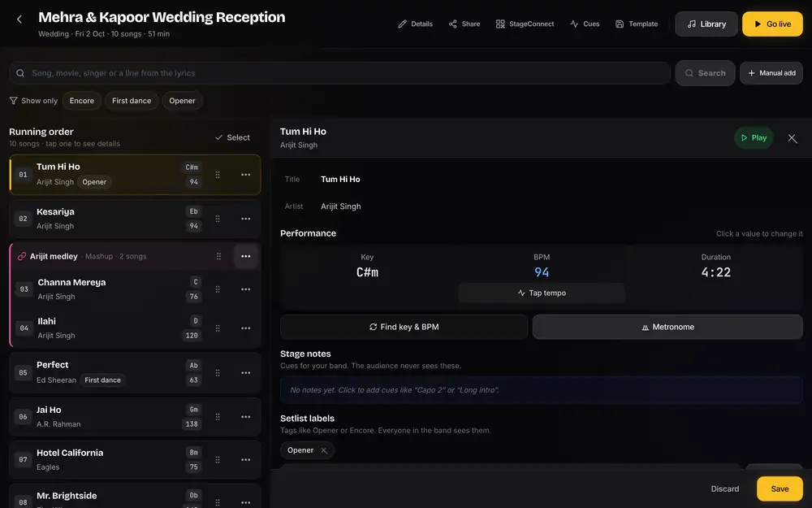Grab the drag handle for Ilahi
Image resolution: width=812 pixels, height=508 pixels.
click(x=218, y=328)
